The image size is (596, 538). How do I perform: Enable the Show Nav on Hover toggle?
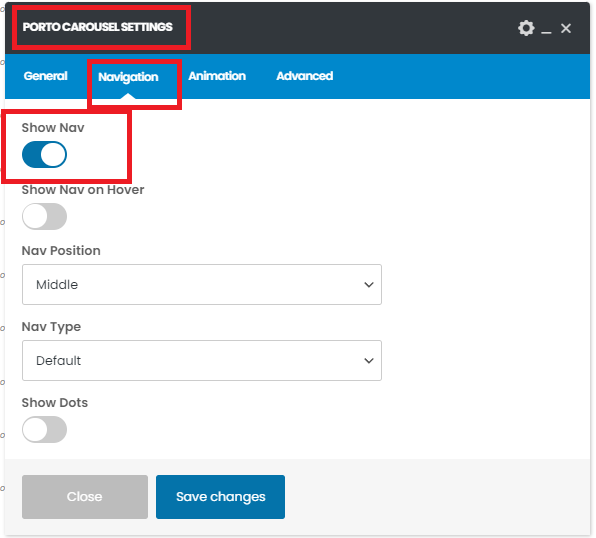(44, 216)
